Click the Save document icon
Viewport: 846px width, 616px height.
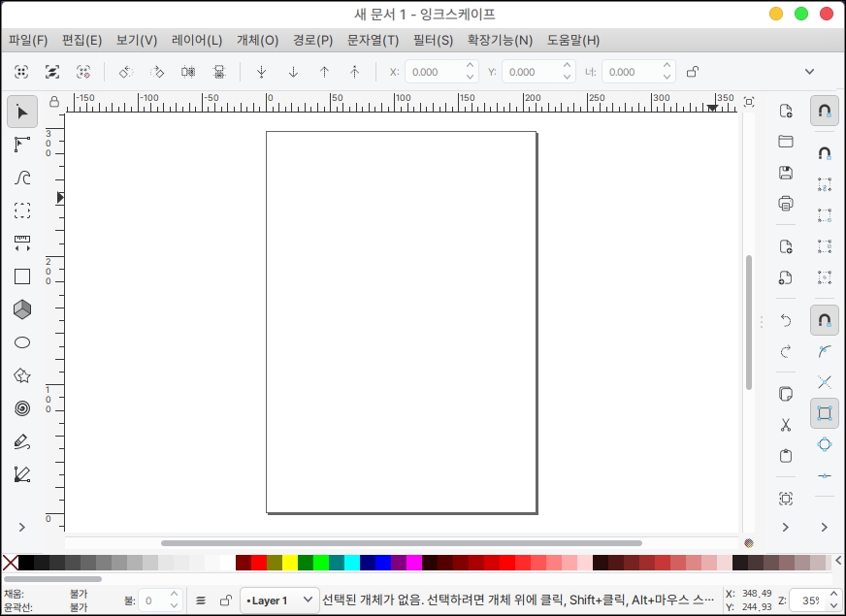point(786,173)
